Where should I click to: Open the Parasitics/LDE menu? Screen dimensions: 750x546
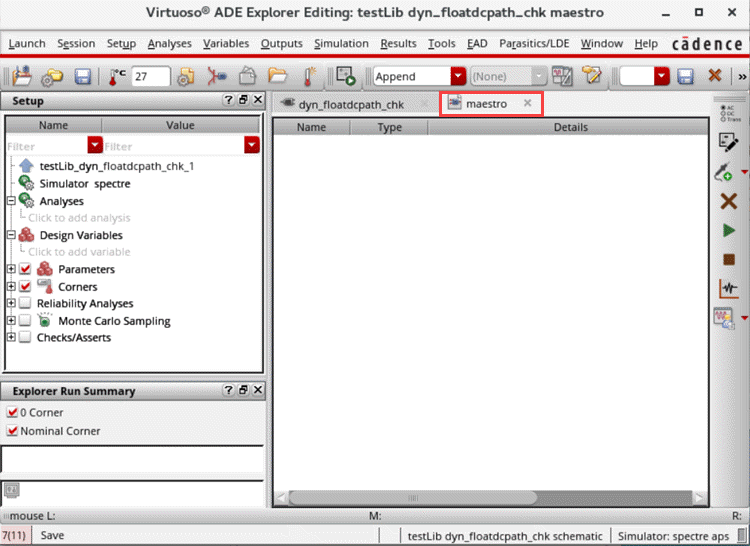coord(534,44)
